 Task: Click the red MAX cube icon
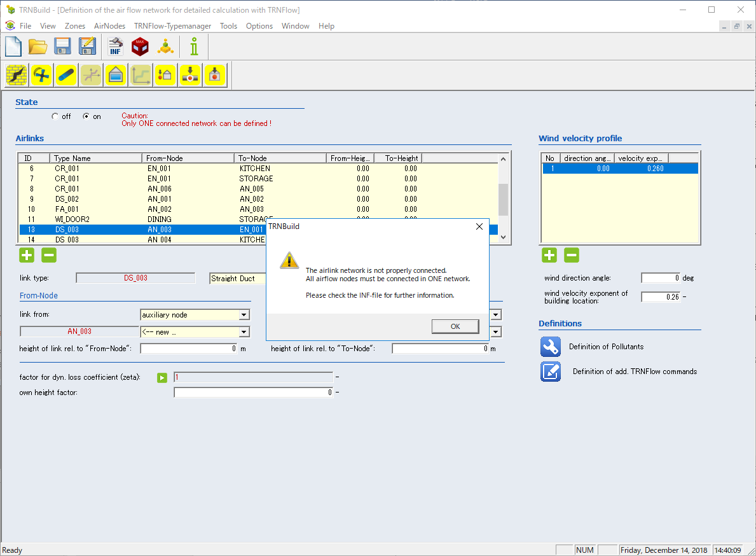(x=141, y=47)
